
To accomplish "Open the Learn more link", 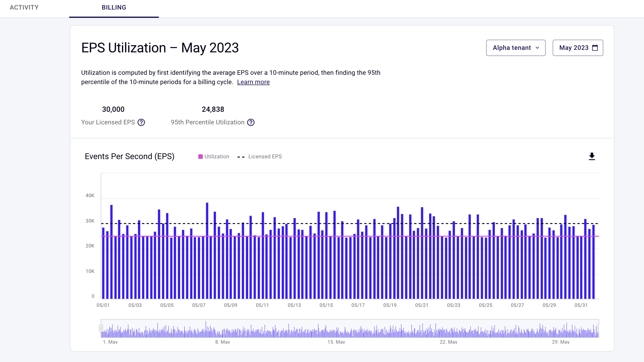I will (x=253, y=82).
